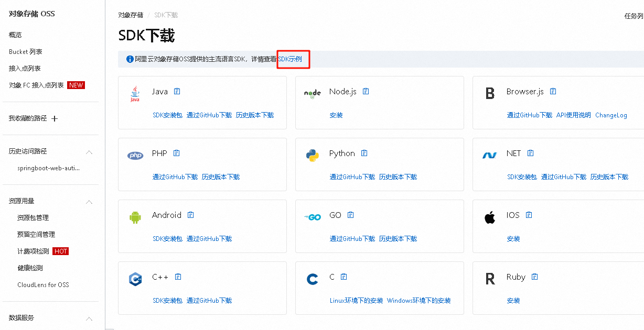
Task: Open 计费项检测 in the sidebar
Action: coord(33,251)
